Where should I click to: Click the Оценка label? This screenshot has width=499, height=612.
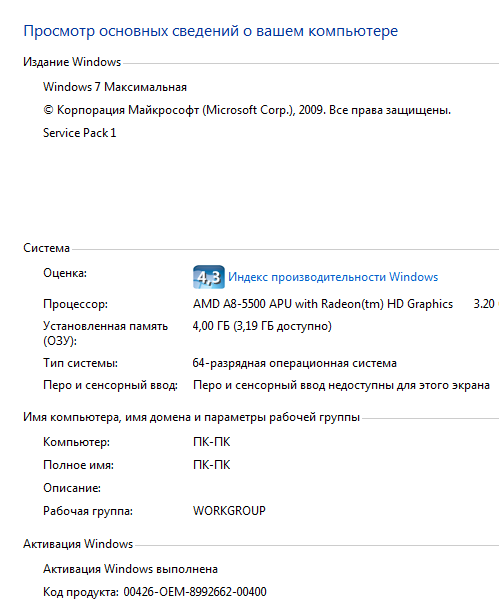point(65,273)
